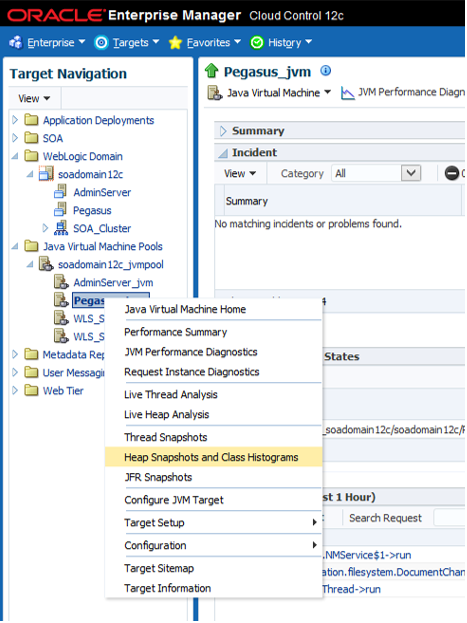Click the Java Virtual Machine menu icon

[x=215, y=93]
